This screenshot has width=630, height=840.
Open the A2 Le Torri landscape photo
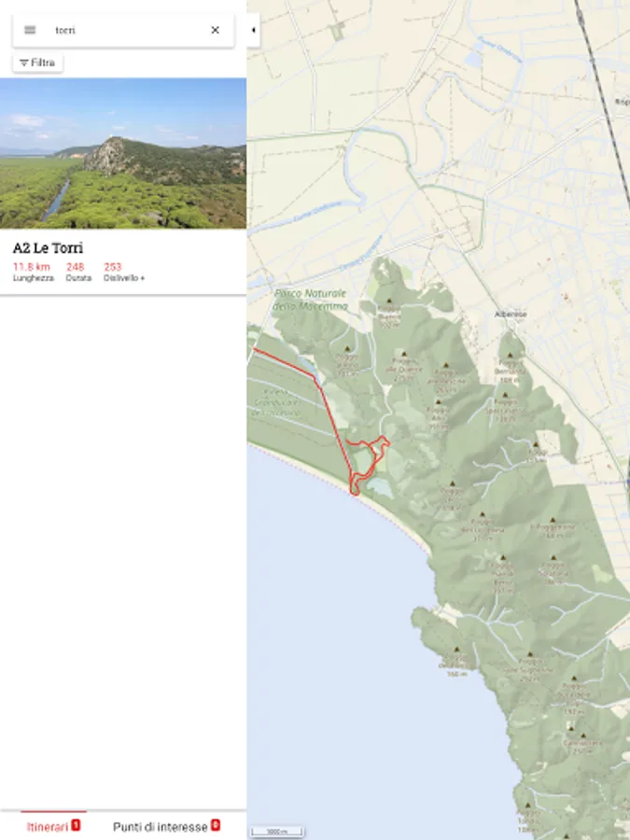(123, 153)
